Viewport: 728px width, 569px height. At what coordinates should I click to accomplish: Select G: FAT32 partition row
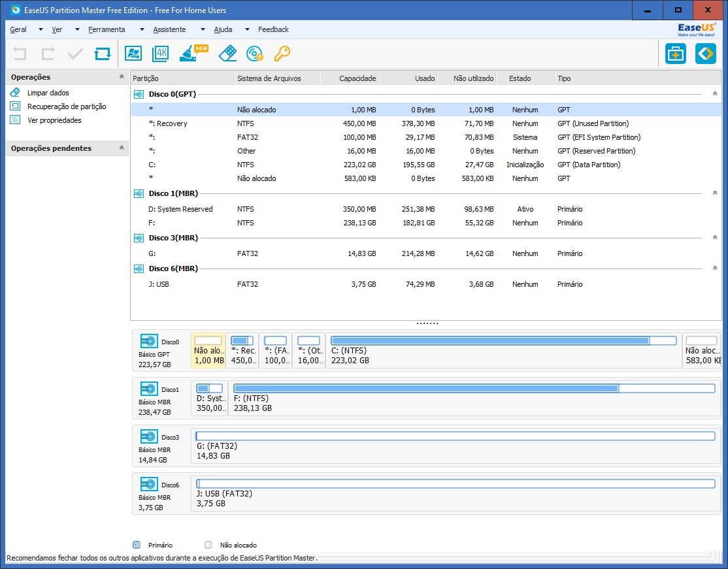[425, 253]
